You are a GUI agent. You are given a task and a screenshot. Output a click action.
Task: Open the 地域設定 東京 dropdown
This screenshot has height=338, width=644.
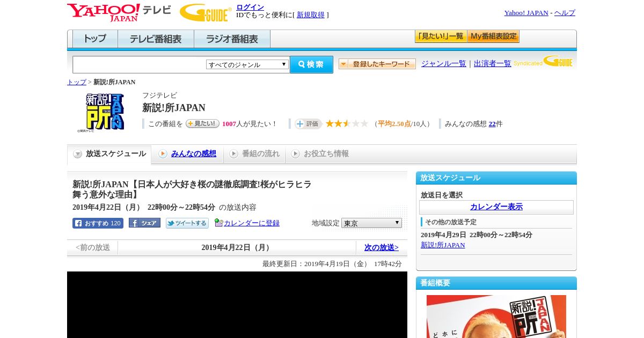(x=371, y=223)
